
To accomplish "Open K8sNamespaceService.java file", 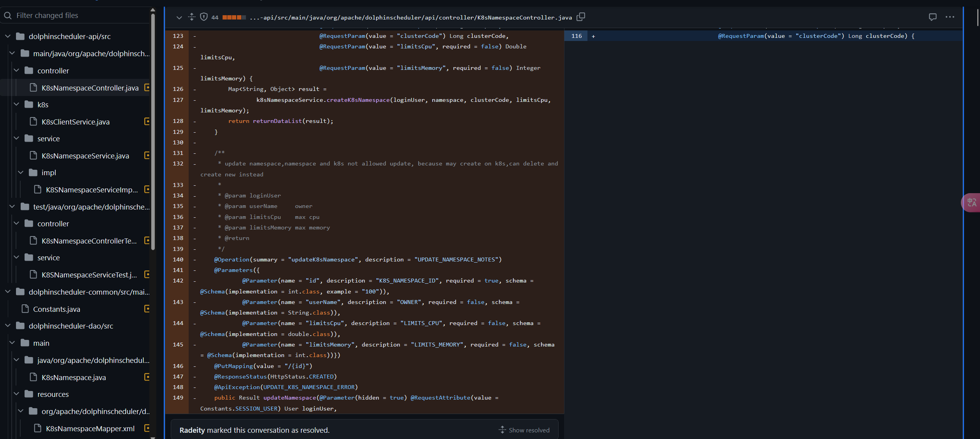I will point(85,156).
